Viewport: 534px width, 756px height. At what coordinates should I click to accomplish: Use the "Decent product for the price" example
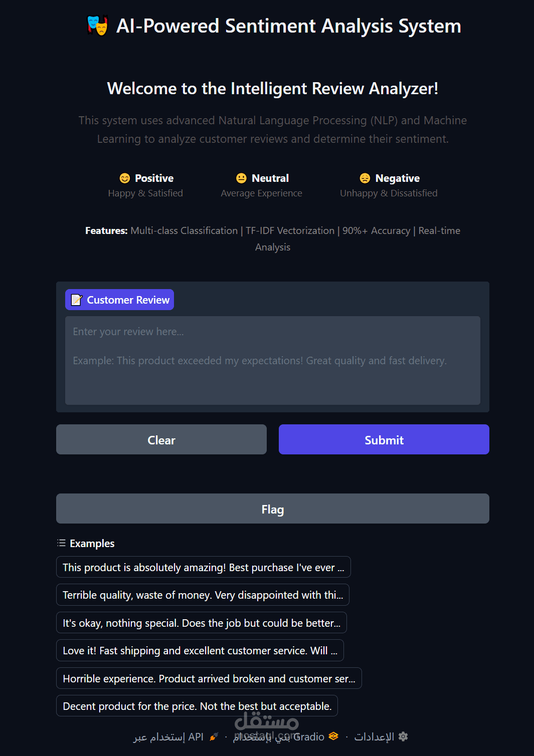point(197,706)
